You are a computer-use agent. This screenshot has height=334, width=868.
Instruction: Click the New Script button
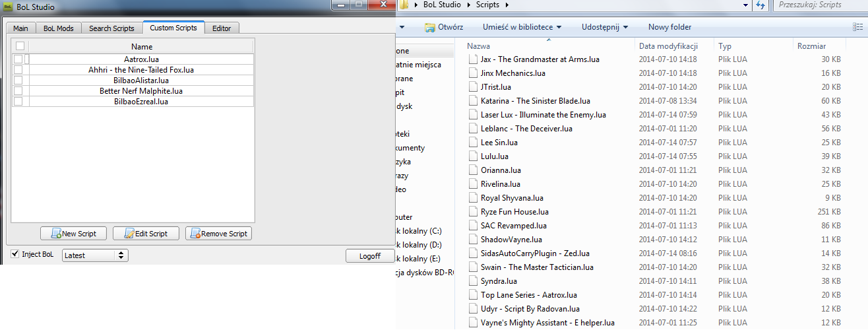click(73, 234)
